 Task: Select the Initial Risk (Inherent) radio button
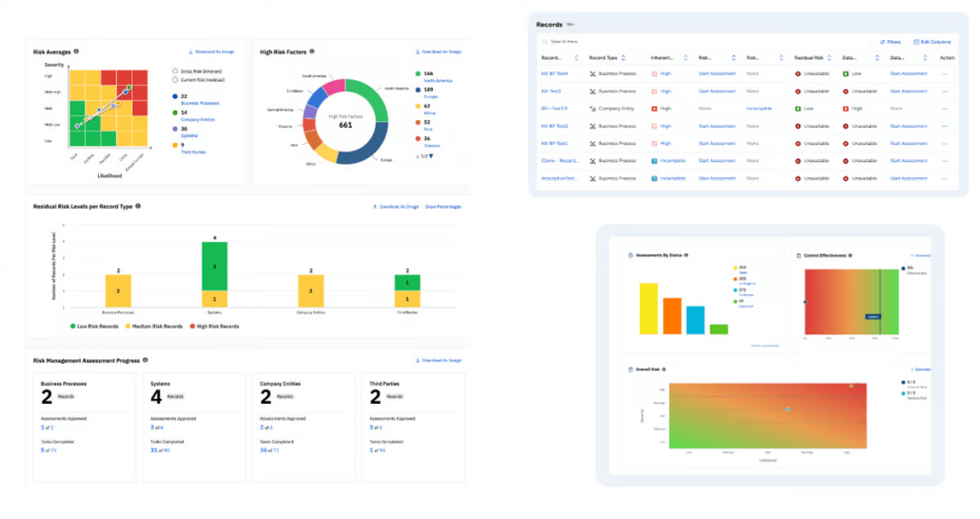(x=175, y=71)
